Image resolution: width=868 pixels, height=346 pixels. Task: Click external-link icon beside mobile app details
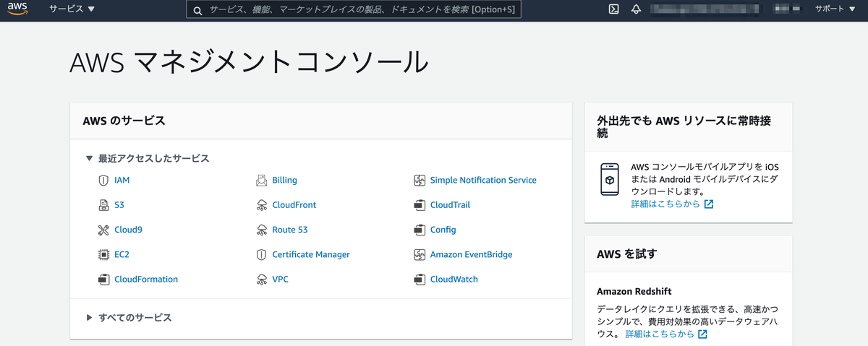click(x=709, y=204)
